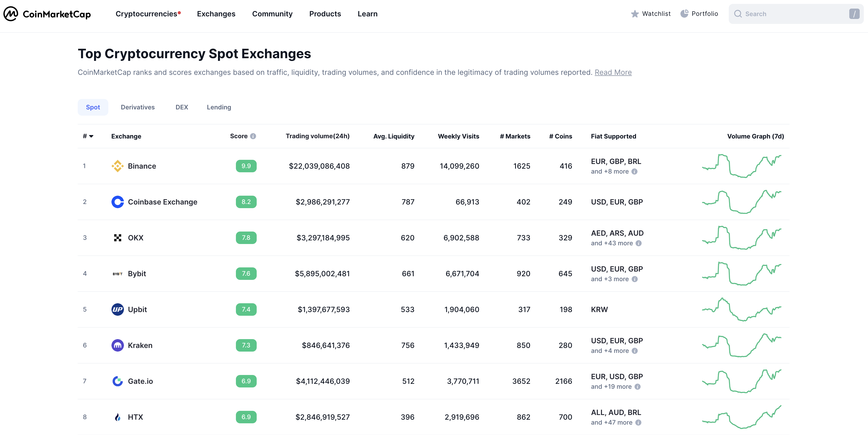Image resolution: width=868 pixels, height=435 pixels.
Task: Click info icon beside 'and +3 more'
Action: tap(634, 279)
